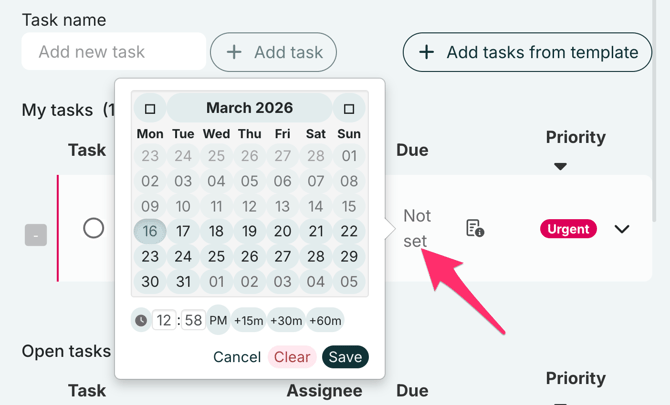Collapse task with minus icon

tap(36, 235)
